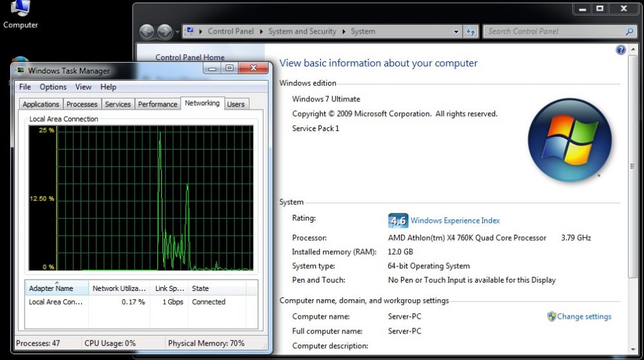Click Connected state cell
644x360 pixels.
209,302
